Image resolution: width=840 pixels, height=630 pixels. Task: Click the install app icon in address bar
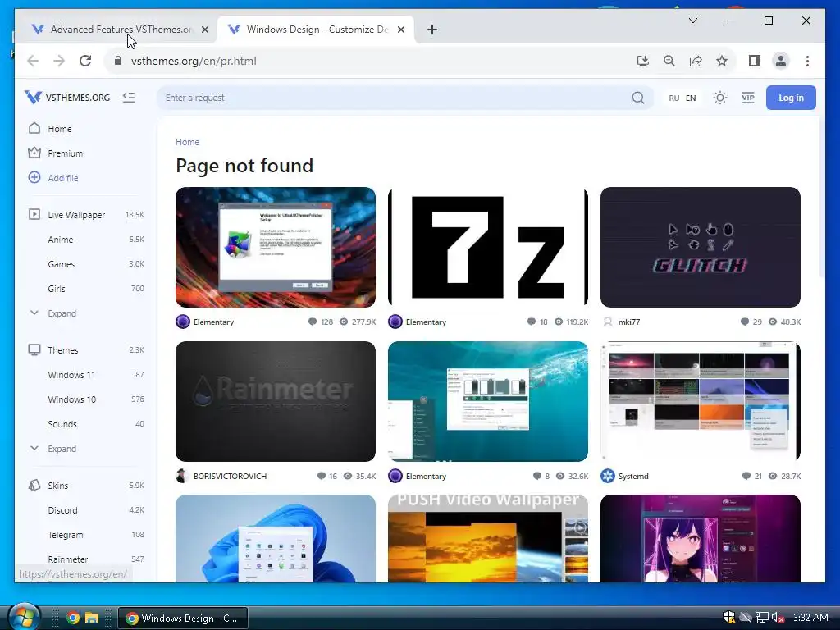pyautogui.click(x=643, y=61)
